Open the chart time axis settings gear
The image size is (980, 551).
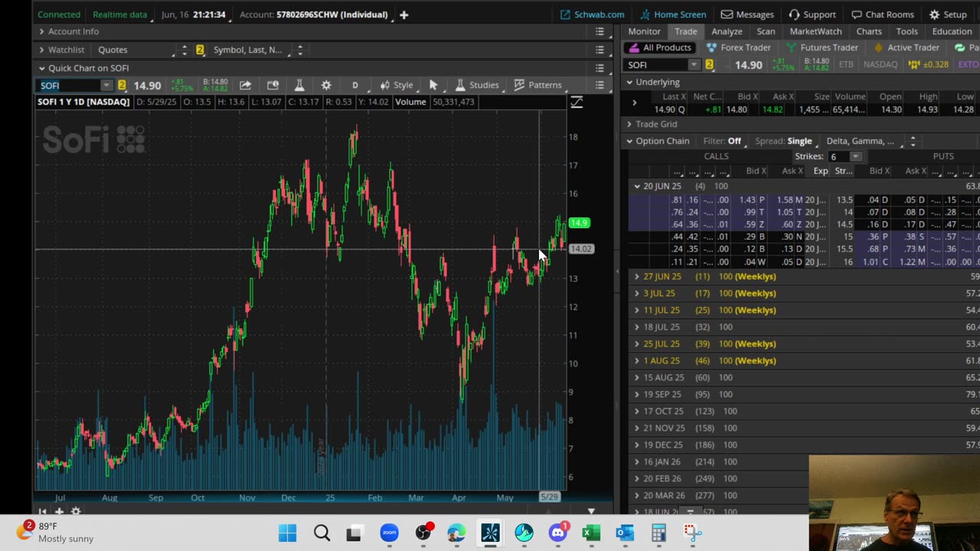click(x=76, y=510)
